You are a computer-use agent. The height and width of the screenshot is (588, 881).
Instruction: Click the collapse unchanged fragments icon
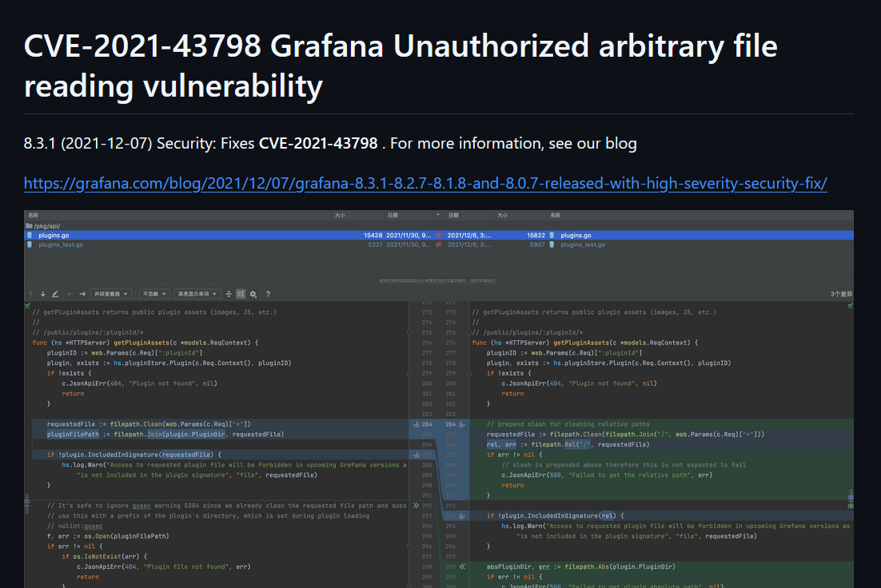229,294
